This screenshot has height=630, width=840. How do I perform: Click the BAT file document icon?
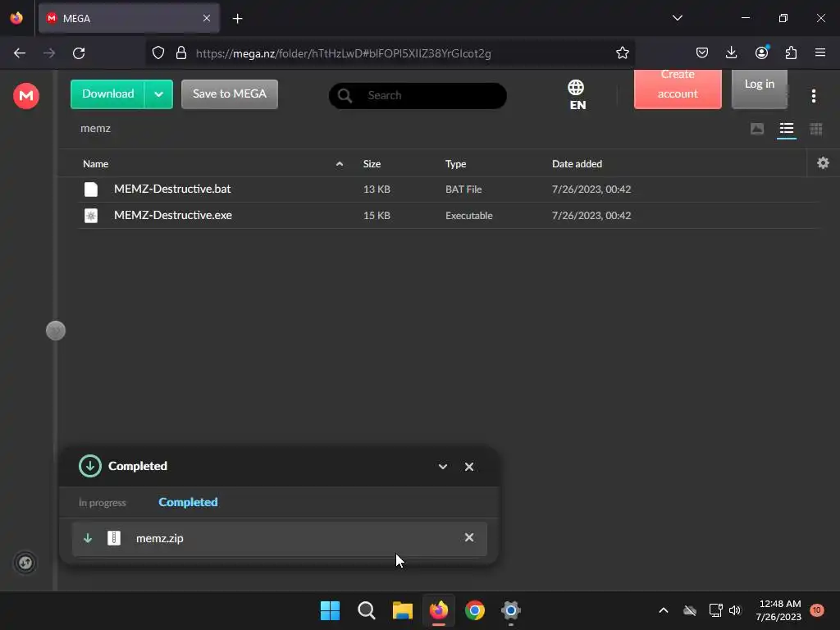(x=91, y=189)
